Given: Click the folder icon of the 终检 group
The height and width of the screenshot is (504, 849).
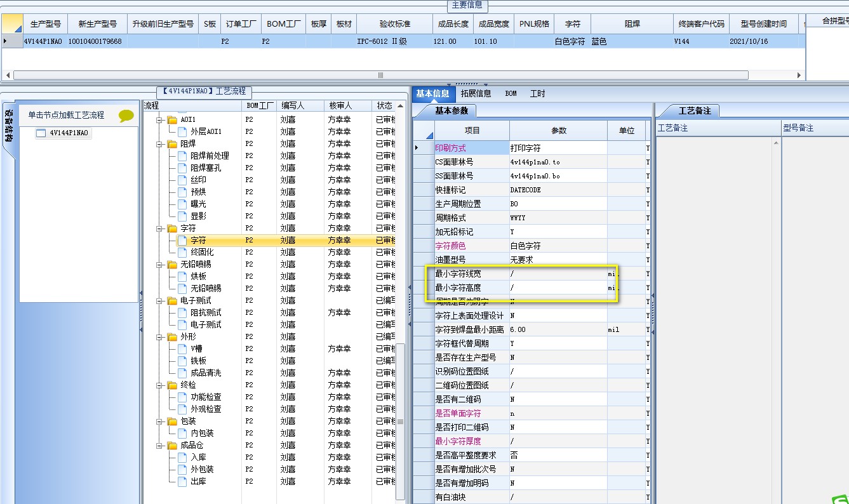Looking at the screenshot, I should tap(172, 385).
